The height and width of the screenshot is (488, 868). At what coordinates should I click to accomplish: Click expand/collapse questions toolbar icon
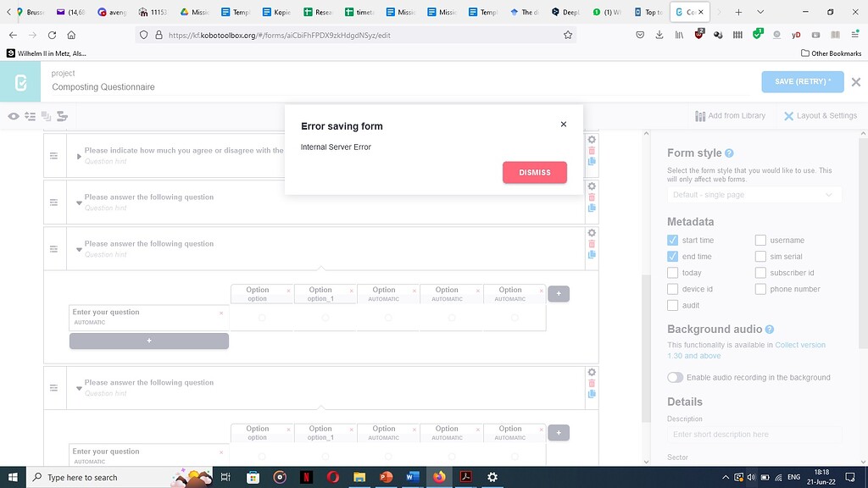tap(30, 116)
